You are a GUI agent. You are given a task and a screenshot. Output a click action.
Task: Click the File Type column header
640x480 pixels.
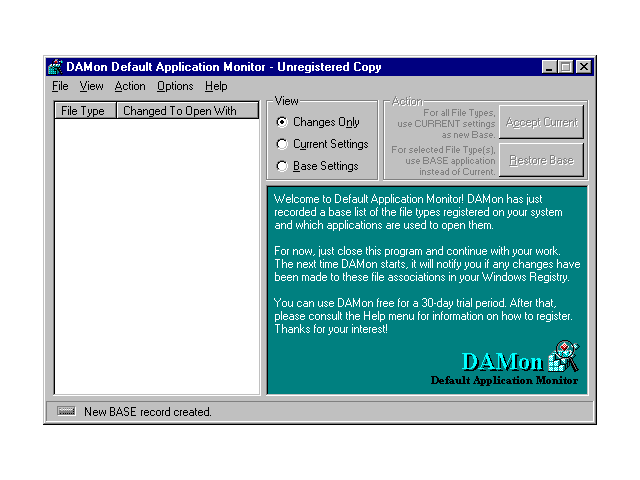(83, 111)
